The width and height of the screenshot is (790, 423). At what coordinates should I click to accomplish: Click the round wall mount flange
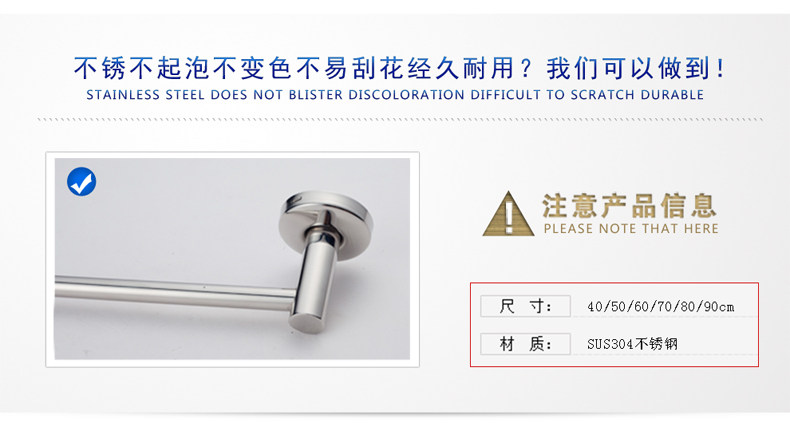pos(325,222)
